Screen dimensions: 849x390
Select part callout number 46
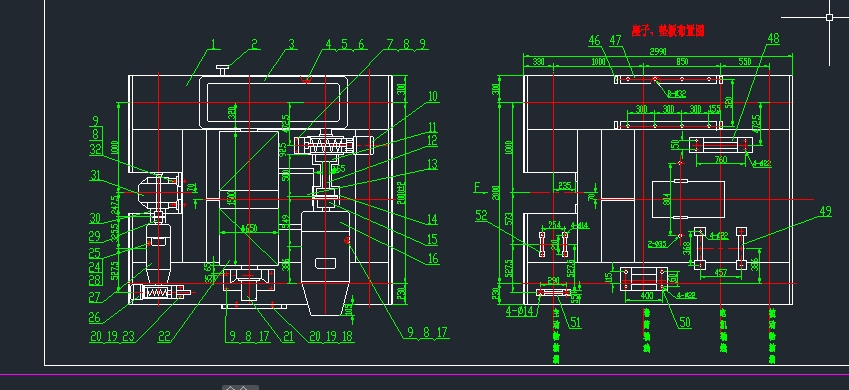[595, 40]
